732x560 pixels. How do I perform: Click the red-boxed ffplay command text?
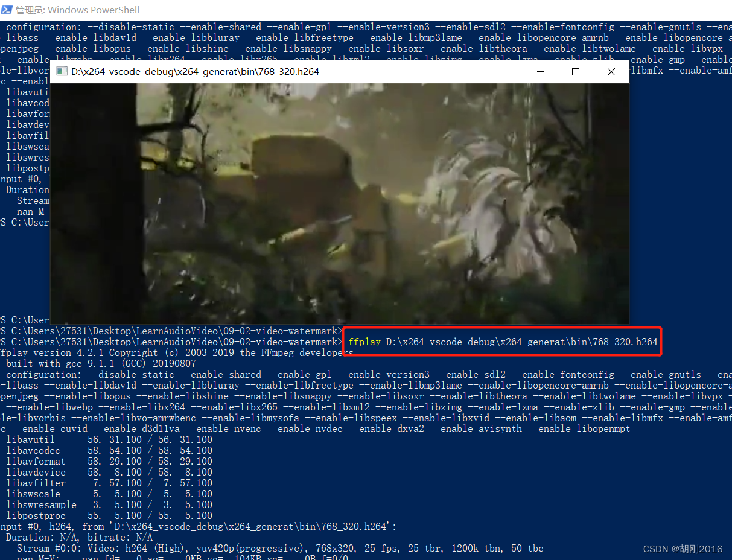[x=501, y=341]
